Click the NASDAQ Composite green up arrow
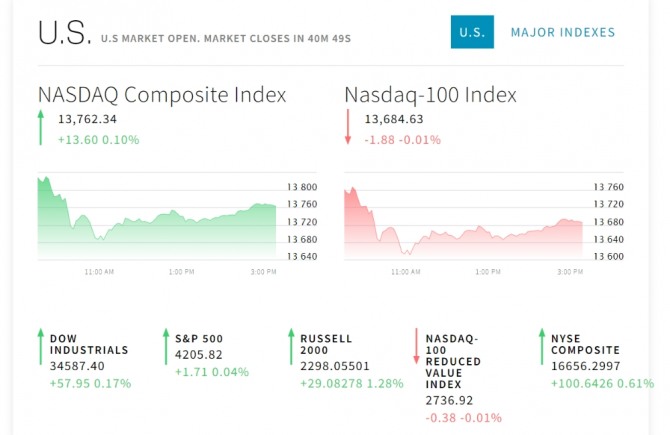The height and width of the screenshot is (435, 670). [41, 129]
